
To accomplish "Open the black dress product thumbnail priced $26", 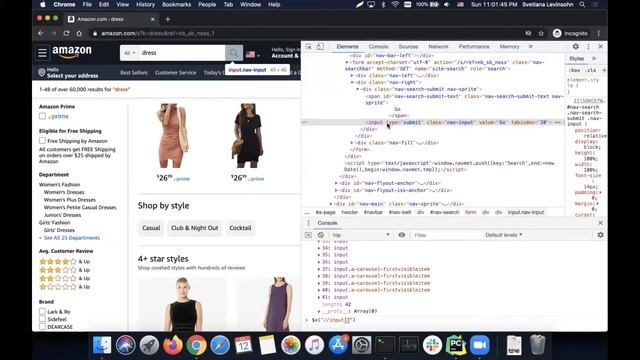I will click(x=247, y=136).
